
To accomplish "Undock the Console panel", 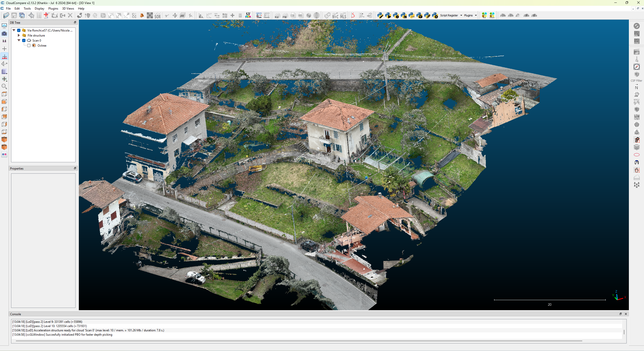I will click(620, 314).
